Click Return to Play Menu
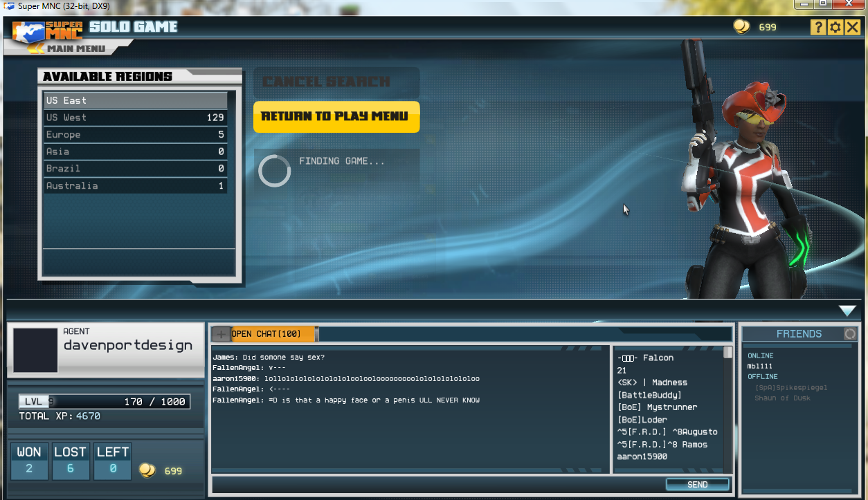The image size is (868, 500). coord(336,116)
